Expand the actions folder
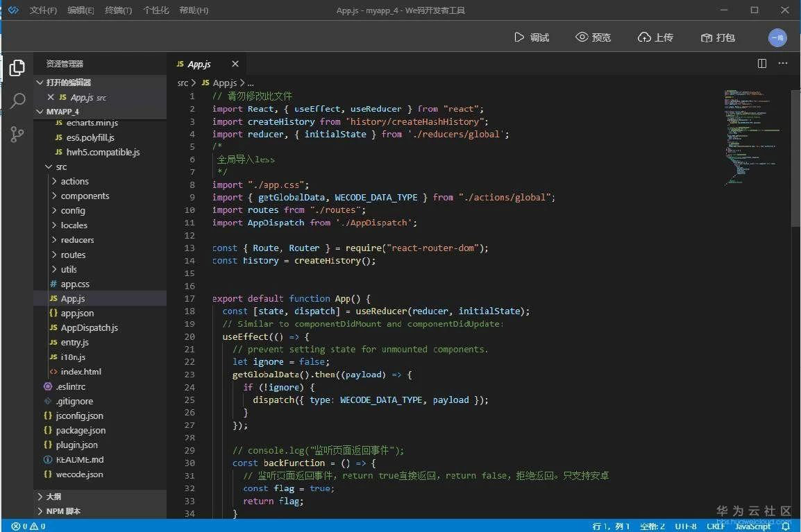This screenshot has height=532, width=801. tap(54, 181)
